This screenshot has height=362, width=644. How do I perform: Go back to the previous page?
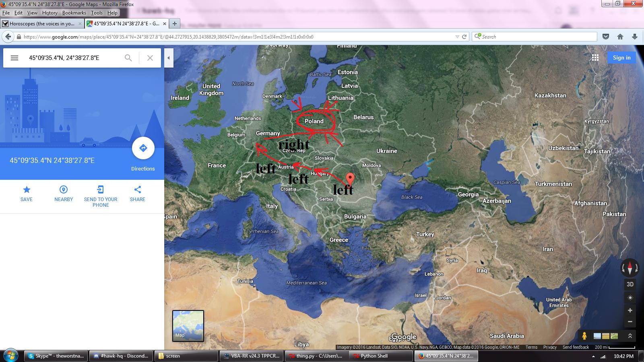click(x=8, y=37)
